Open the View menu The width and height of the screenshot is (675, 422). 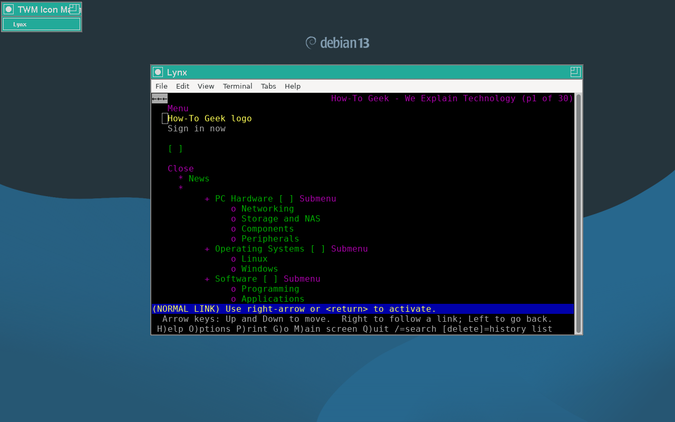(x=206, y=86)
